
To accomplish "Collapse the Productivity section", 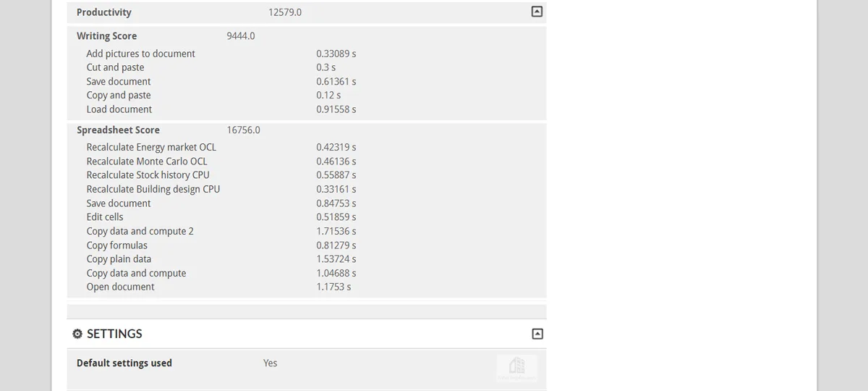I will (537, 12).
